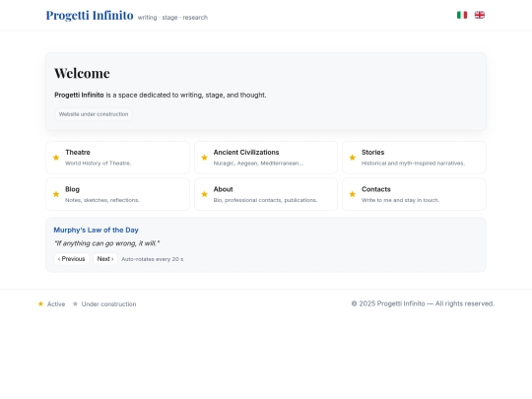The image size is (532, 399).
Task: Click the grey Under construction star in footer
Action: pyautogui.click(x=75, y=303)
